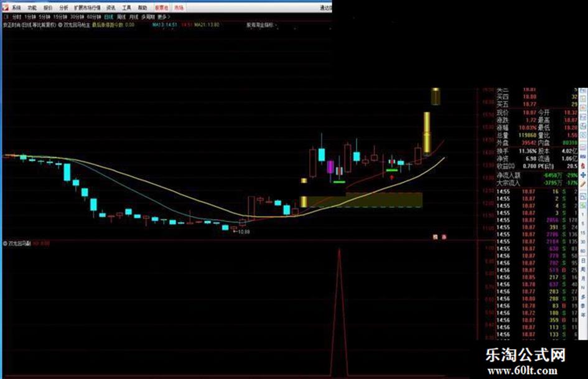Click the green sidebar icon above the '1' button

(x=583, y=205)
